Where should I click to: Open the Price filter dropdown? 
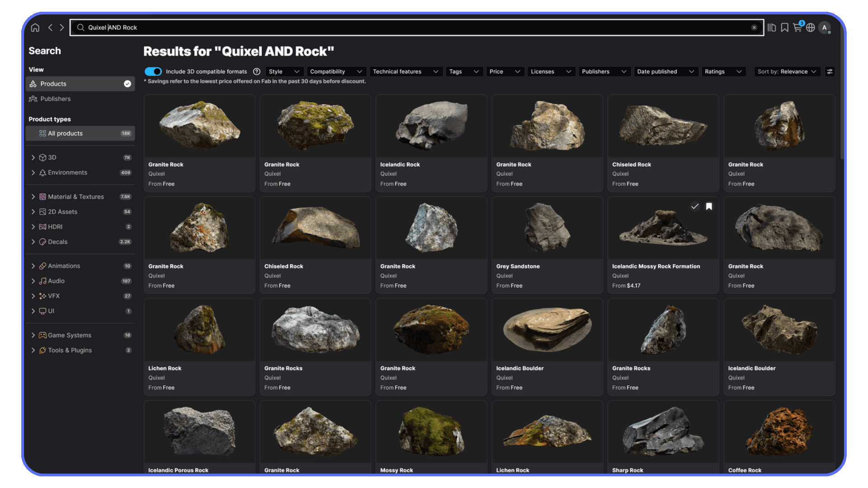(505, 72)
